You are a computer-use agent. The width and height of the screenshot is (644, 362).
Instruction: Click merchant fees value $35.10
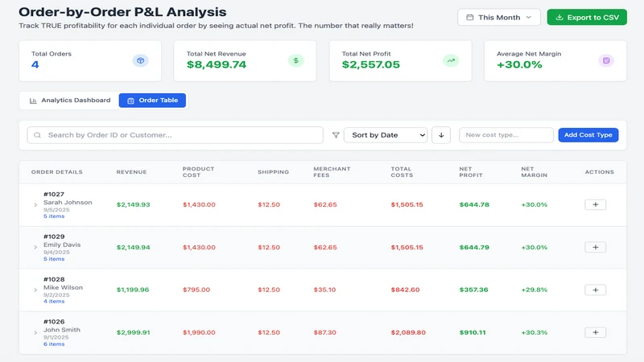324,290
